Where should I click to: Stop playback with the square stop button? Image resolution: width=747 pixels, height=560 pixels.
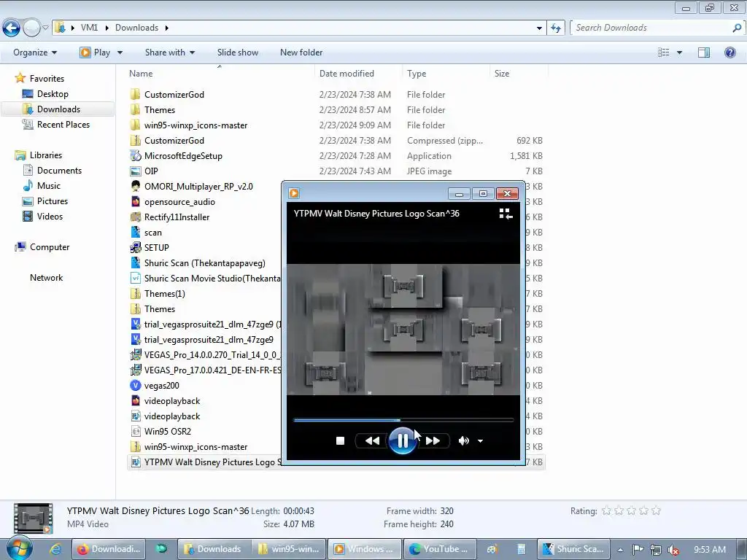click(x=340, y=441)
